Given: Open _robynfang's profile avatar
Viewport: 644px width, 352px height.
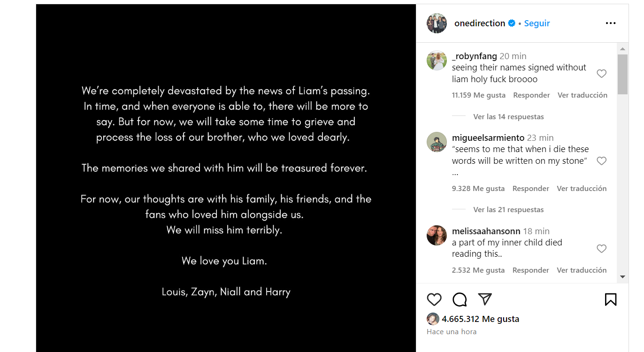Looking at the screenshot, I should point(437,61).
